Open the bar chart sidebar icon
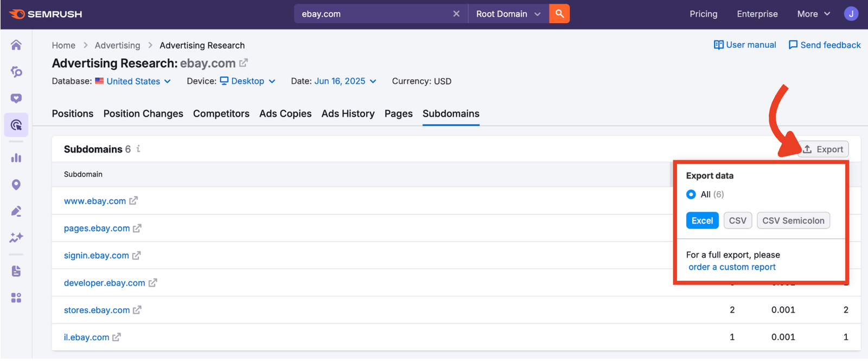Image resolution: width=868 pixels, height=361 pixels. 16,158
